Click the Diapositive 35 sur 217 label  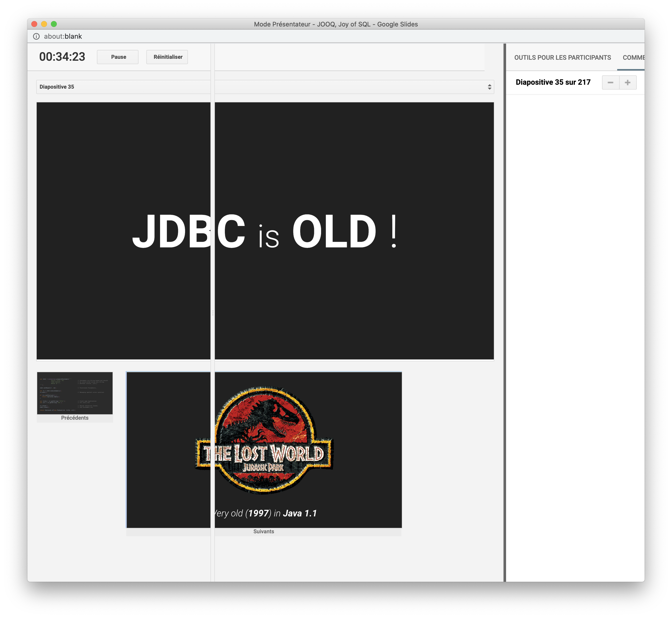click(553, 82)
